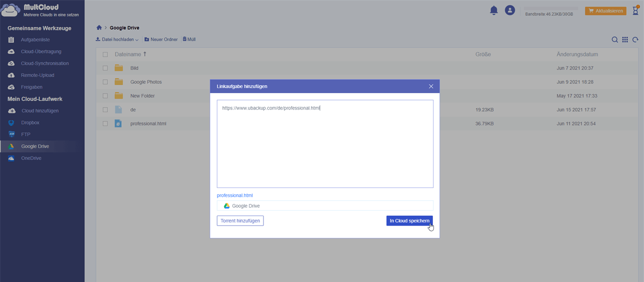This screenshot has width=644, height=282.
Task: Click the Google Photos folder icon
Action: click(x=118, y=82)
